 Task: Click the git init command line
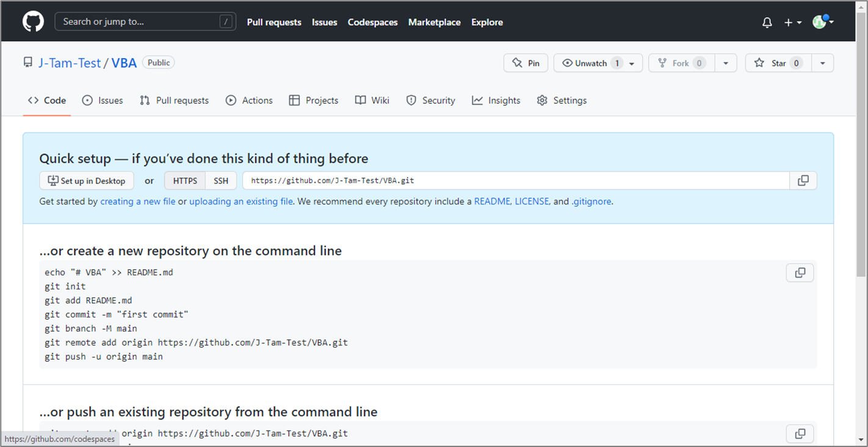click(65, 286)
